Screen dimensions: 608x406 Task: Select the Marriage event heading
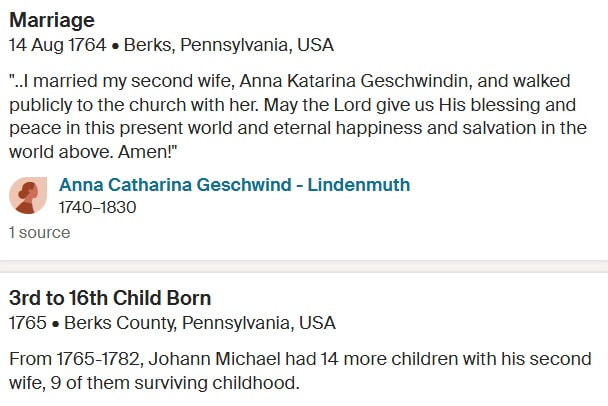(x=52, y=20)
